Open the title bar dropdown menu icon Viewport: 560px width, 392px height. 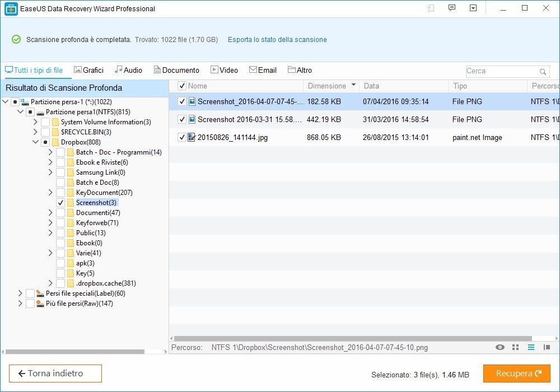[473, 8]
